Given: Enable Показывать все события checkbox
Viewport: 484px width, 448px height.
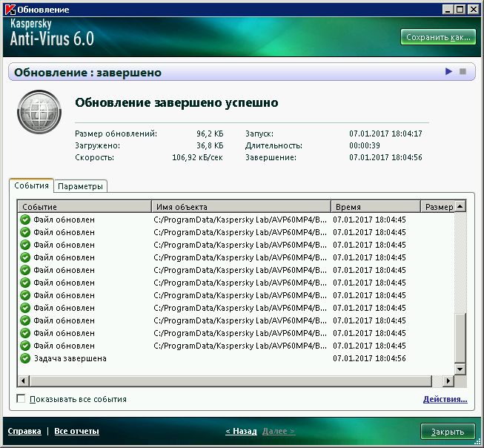Looking at the screenshot, I should click(x=21, y=398).
